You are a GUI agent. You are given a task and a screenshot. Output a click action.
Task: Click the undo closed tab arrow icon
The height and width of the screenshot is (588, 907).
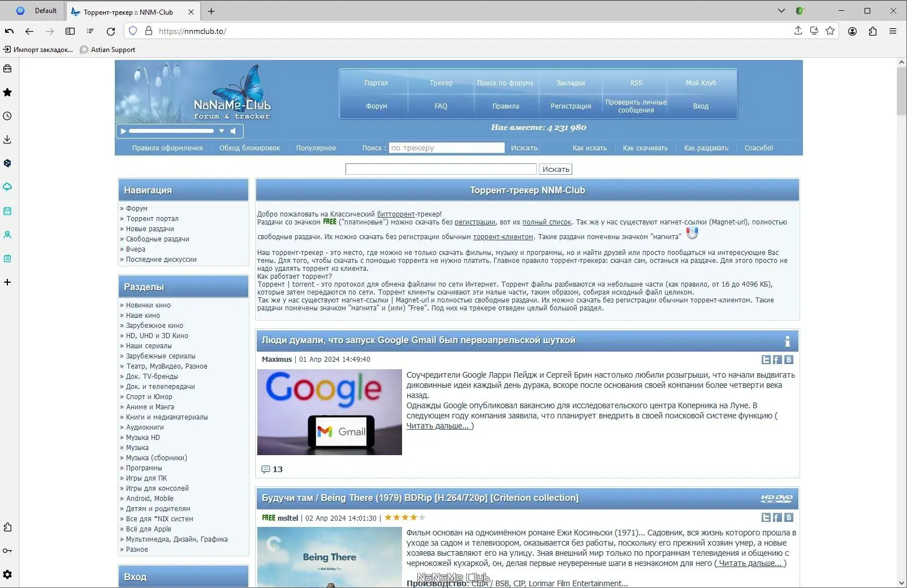[x=9, y=31]
